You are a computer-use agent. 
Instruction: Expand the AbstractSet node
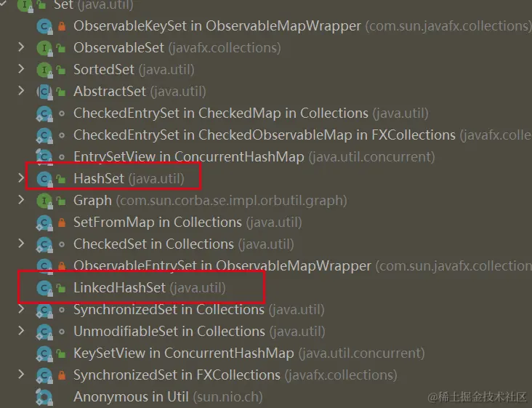[21, 91]
